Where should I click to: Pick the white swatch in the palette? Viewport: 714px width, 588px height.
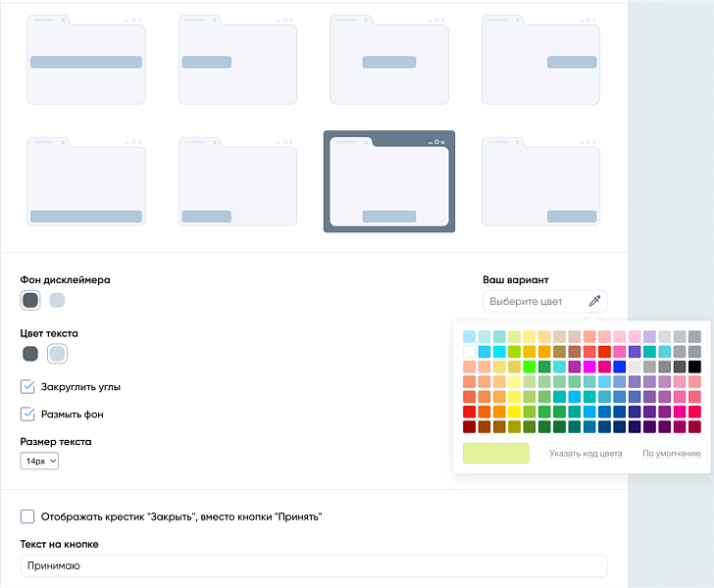(x=470, y=352)
